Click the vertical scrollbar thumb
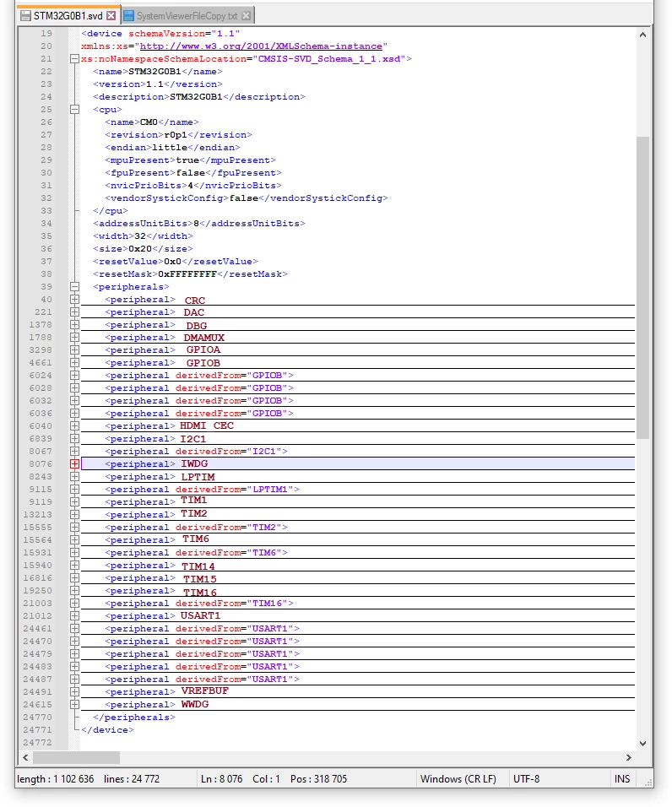672x807 pixels. (x=642, y=287)
